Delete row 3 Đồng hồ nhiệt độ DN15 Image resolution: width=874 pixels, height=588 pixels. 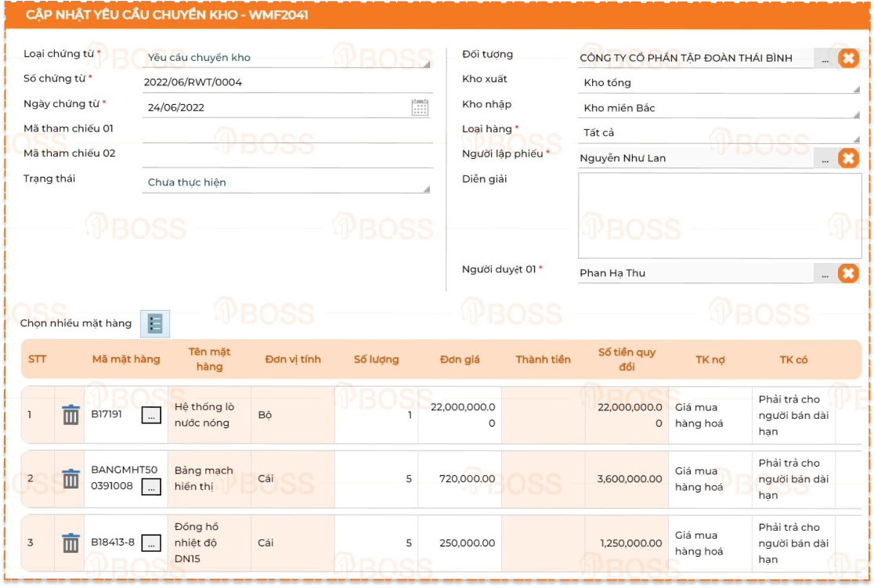pos(71,543)
